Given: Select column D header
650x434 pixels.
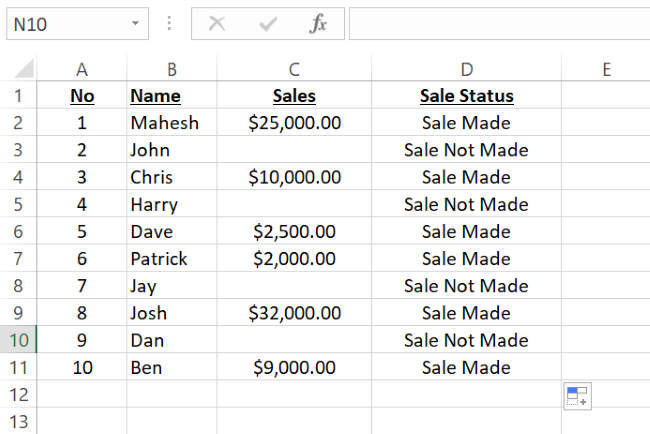Looking at the screenshot, I should point(466,69).
